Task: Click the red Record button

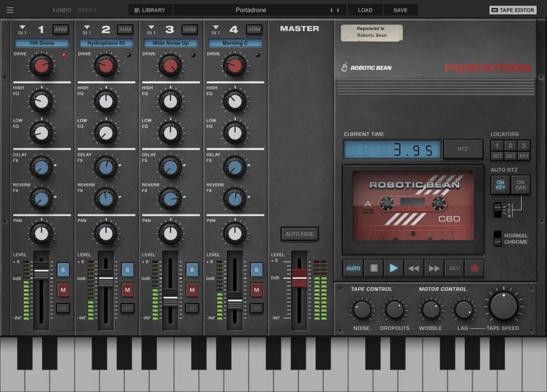Action: [x=474, y=268]
